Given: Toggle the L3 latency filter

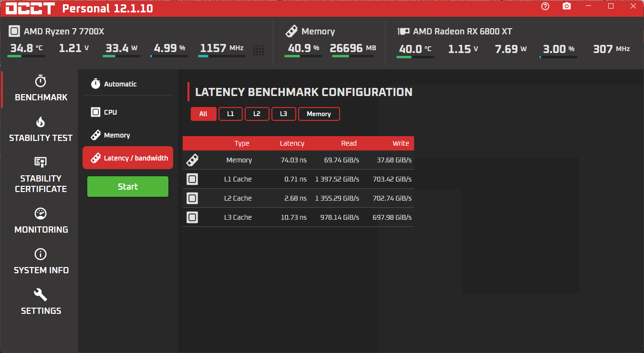Looking at the screenshot, I should 283,114.
